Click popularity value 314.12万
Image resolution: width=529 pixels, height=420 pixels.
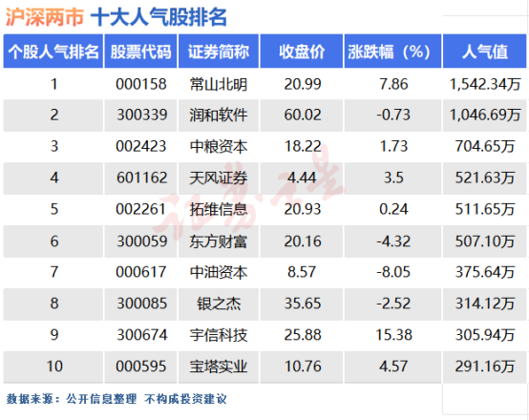tap(485, 304)
